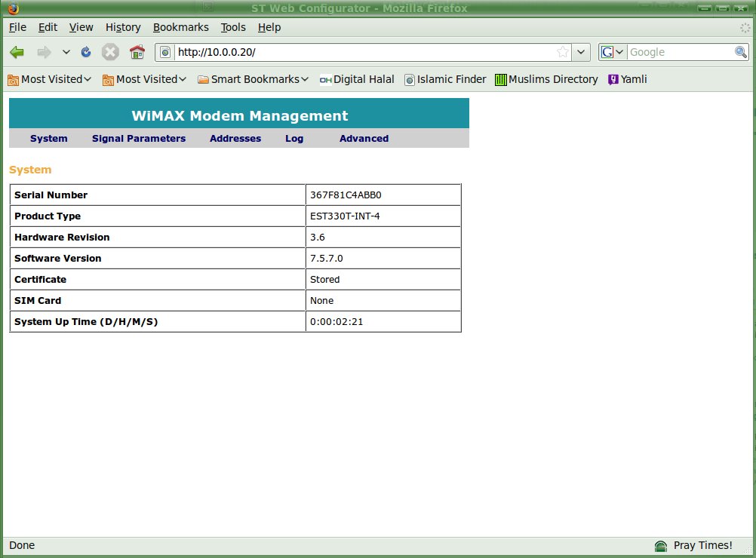Click the Stop loading icon

[110, 52]
